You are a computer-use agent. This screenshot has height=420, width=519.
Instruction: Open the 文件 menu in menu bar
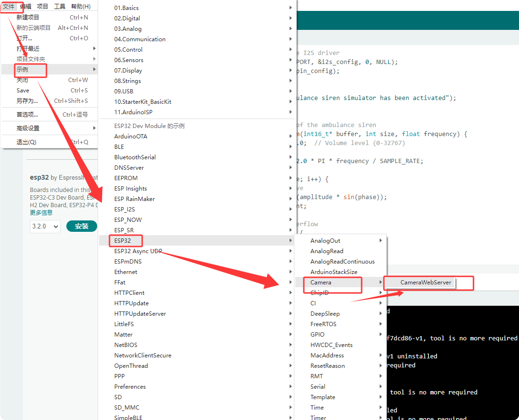pos(9,6)
